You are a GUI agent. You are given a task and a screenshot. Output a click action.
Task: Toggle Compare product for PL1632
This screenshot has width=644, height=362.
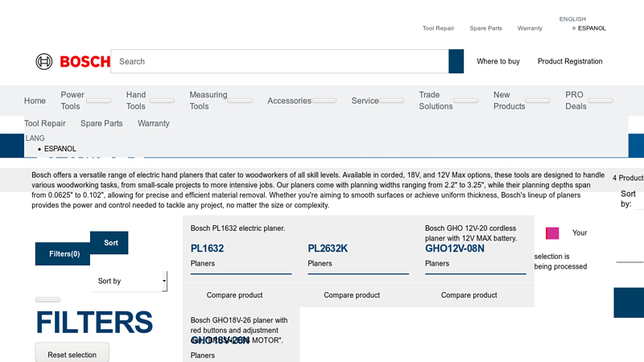tap(234, 295)
